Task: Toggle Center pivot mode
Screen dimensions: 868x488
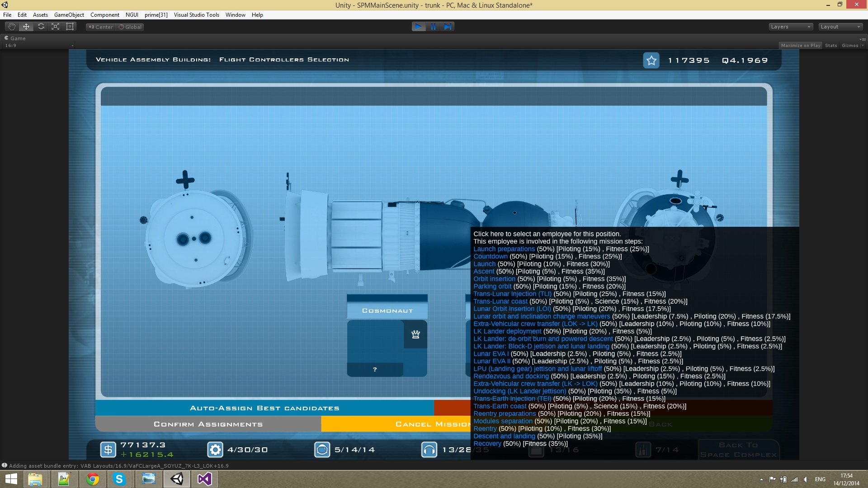Action: pyautogui.click(x=101, y=27)
